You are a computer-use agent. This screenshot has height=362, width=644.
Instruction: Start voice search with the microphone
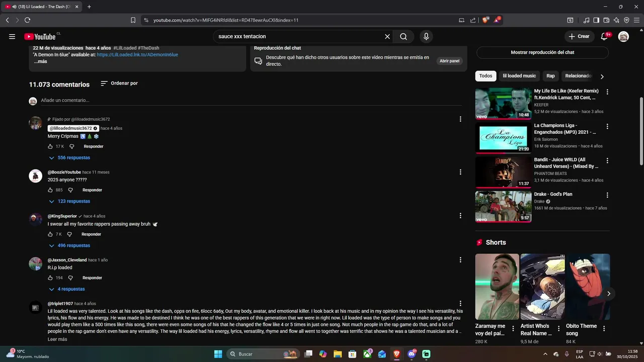426,36
